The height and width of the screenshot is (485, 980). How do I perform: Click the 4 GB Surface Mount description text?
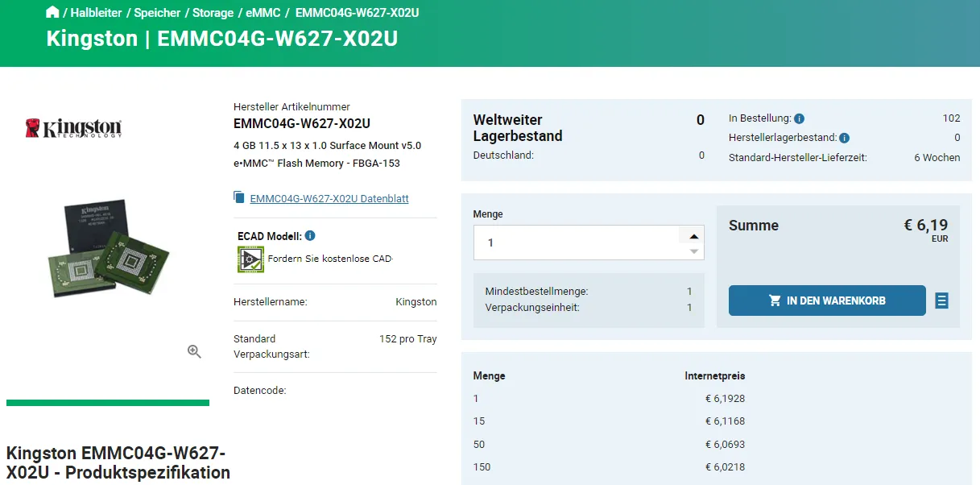328,155
